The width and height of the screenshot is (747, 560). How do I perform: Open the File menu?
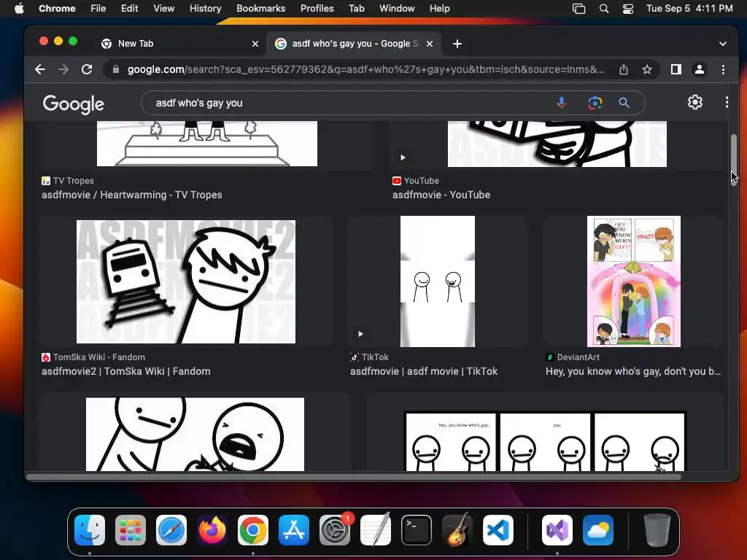(x=98, y=9)
